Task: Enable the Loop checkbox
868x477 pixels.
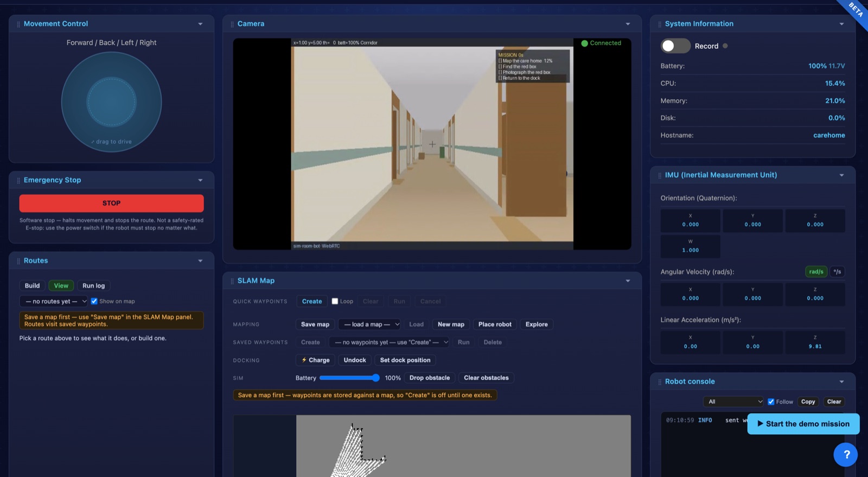Action: 335,301
